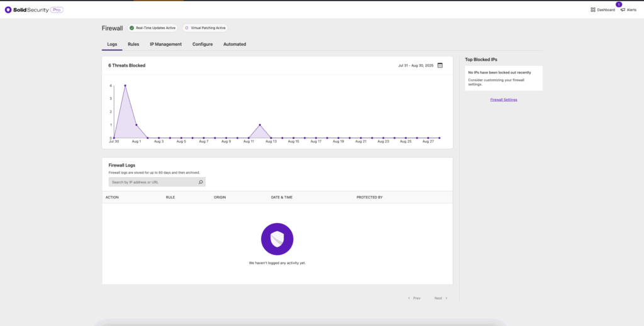
Task: Select the Configure tab
Action: pyautogui.click(x=203, y=45)
